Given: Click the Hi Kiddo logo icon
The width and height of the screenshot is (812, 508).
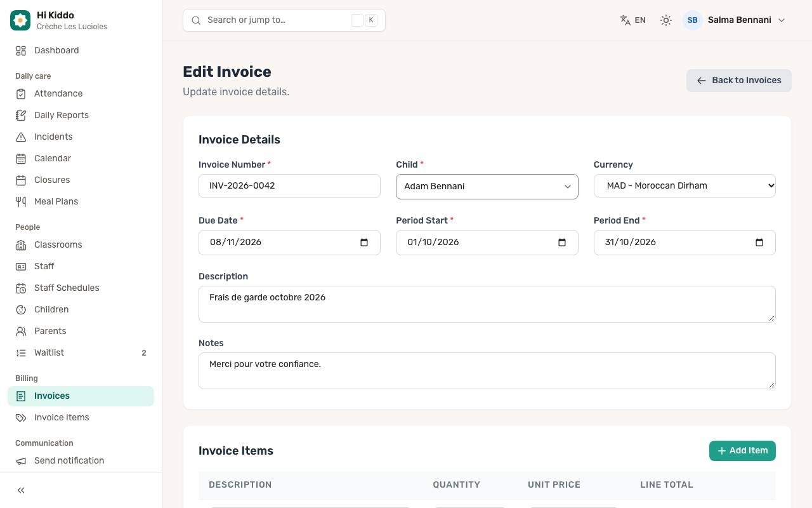Looking at the screenshot, I should pos(20,20).
